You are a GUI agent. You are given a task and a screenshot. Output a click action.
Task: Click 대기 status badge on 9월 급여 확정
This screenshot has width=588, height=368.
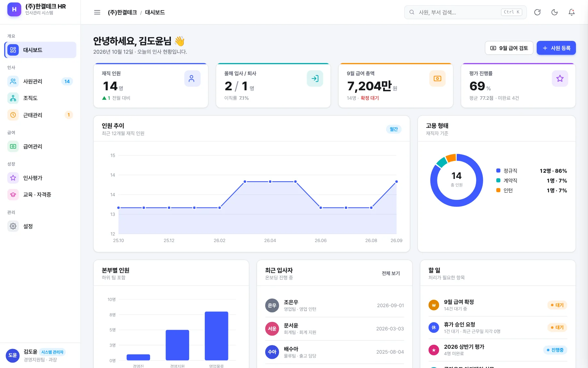click(x=557, y=305)
